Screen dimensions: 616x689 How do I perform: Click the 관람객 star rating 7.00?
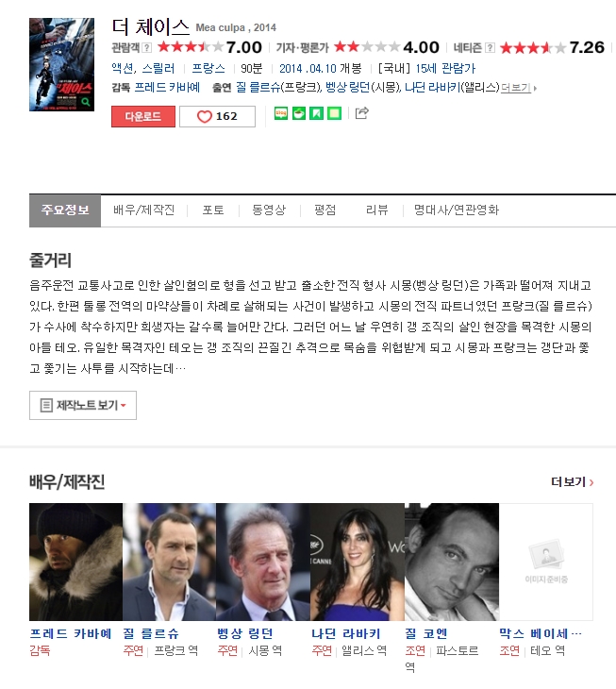click(x=209, y=47)
